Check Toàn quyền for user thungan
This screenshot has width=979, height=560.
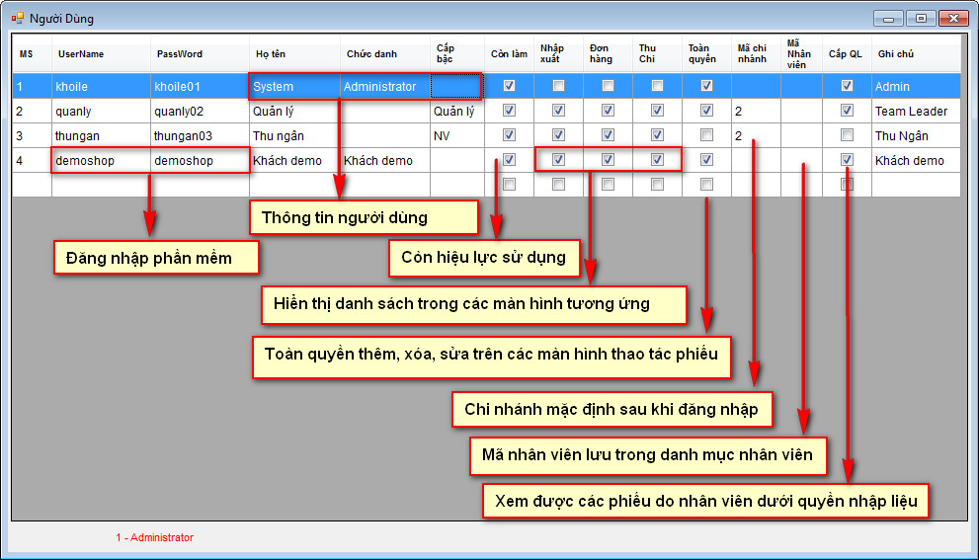(x=706, y=135)
